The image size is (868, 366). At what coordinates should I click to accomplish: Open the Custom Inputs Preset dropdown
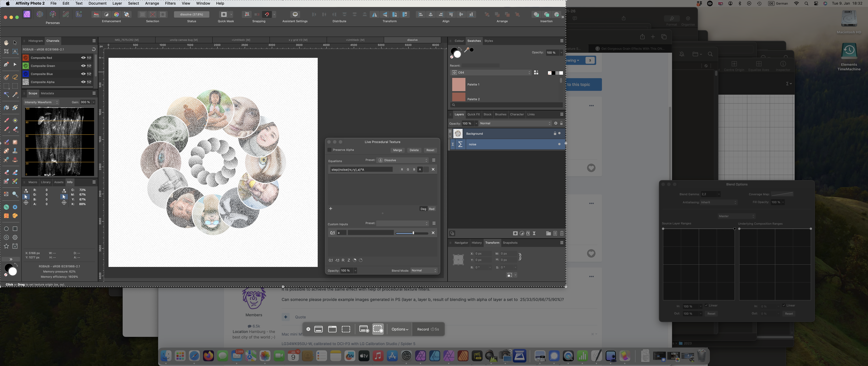click(403, 224)
